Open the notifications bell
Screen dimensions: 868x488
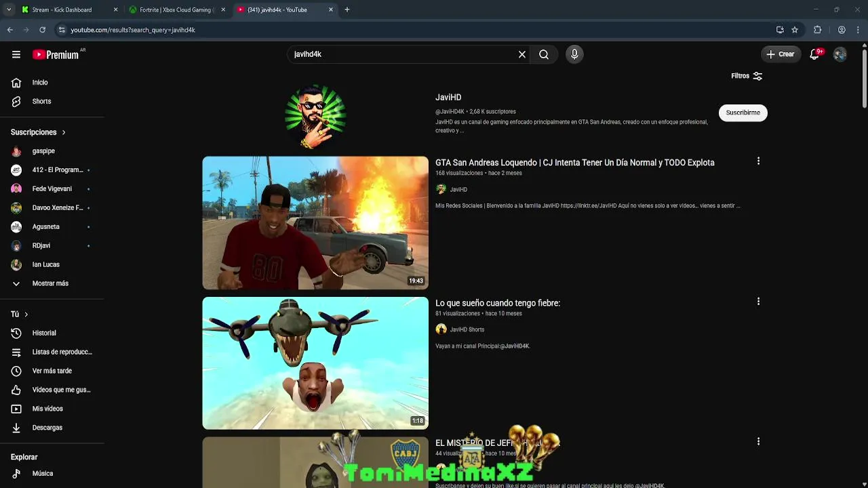click(815, 54)
